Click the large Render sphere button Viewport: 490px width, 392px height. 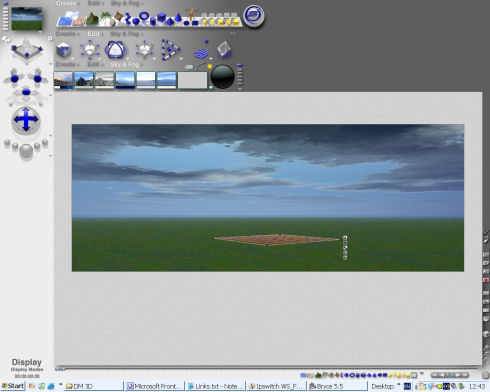pos(26,151)
